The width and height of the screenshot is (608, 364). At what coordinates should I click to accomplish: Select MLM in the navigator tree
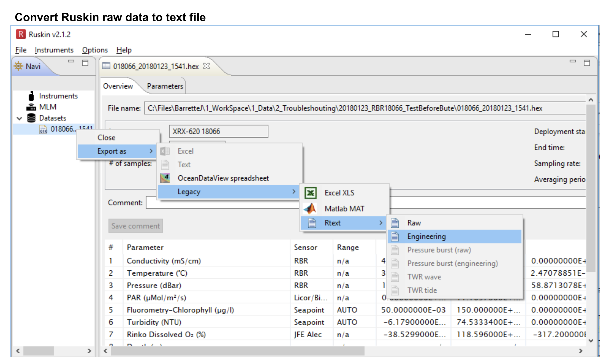pos(48,107)
